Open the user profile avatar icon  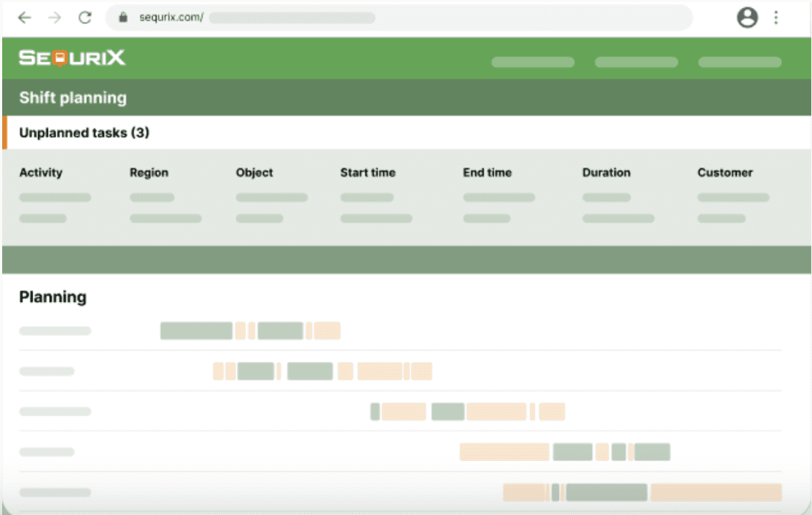click(746, 18)
